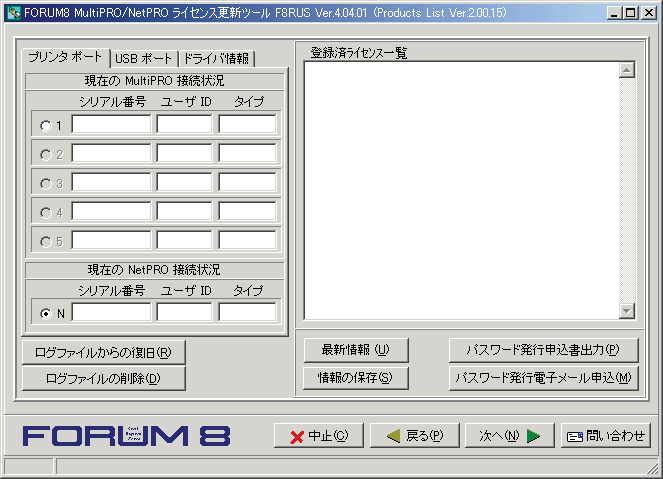Click the license list scrollbar up arrow
The image size is (663, 479).
[x=627, y=70]
